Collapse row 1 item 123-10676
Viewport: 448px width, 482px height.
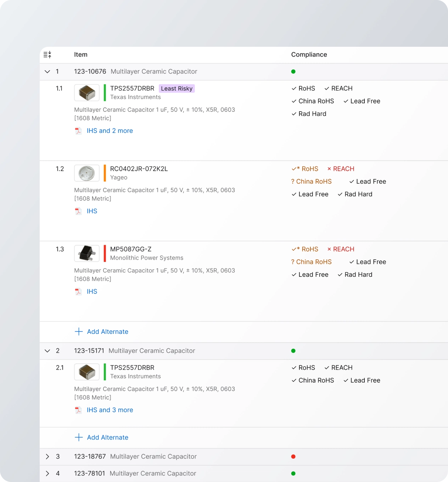click(47, 72)
